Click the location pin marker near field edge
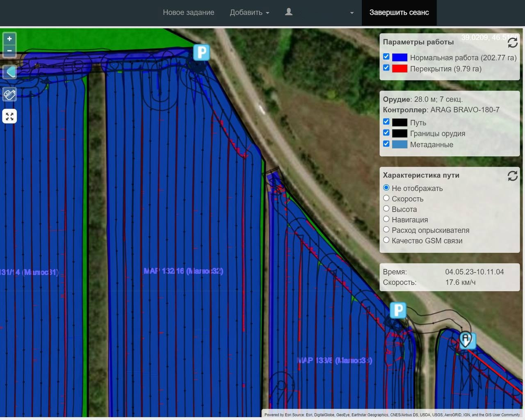The image size is (525, 420). [x=466, y=340]
